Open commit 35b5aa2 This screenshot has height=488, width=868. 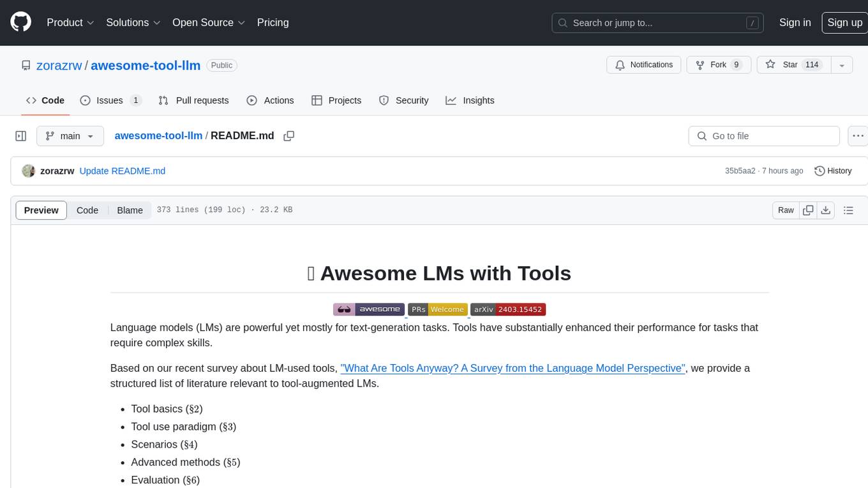click(740, 171)
